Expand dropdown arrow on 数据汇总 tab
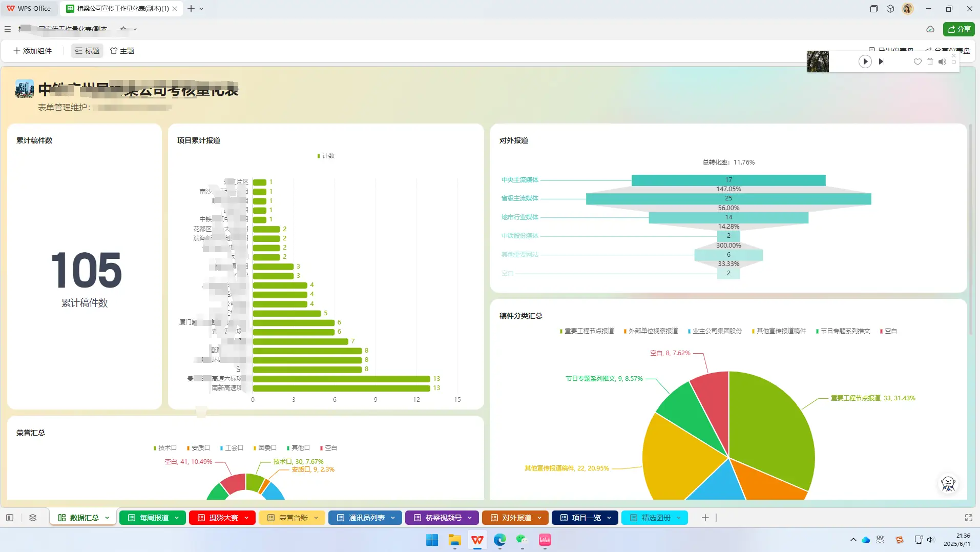980x552 pixels. pyautogui.click(x=107, y=518)
